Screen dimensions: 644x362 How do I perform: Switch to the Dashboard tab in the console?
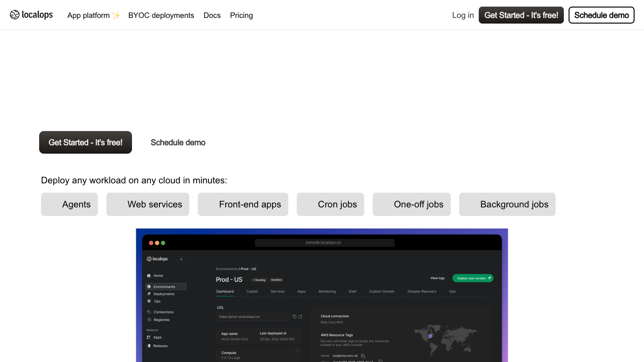coord(225,291)
